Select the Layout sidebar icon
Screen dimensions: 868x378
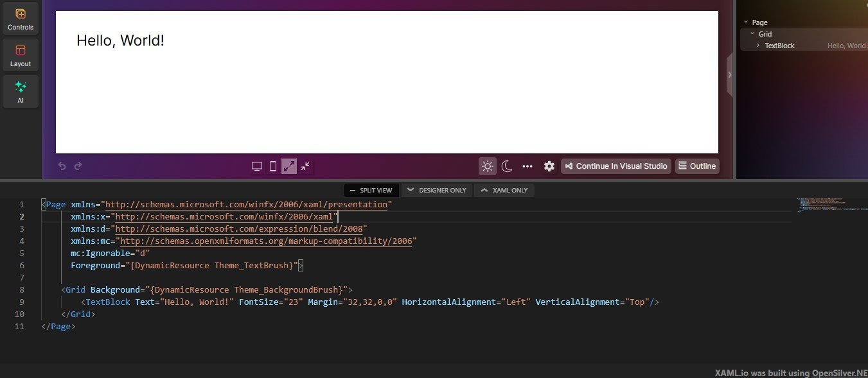coord(20,55)
